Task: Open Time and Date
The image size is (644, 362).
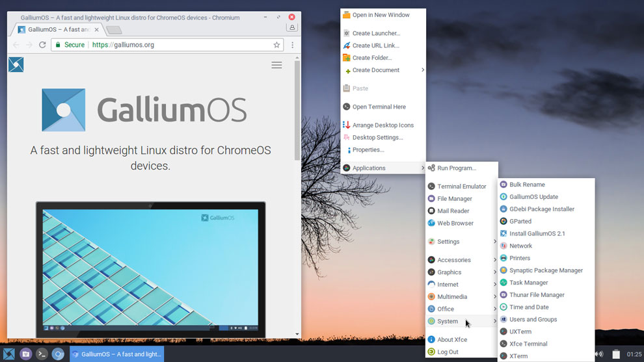Action: coord(546,307)
